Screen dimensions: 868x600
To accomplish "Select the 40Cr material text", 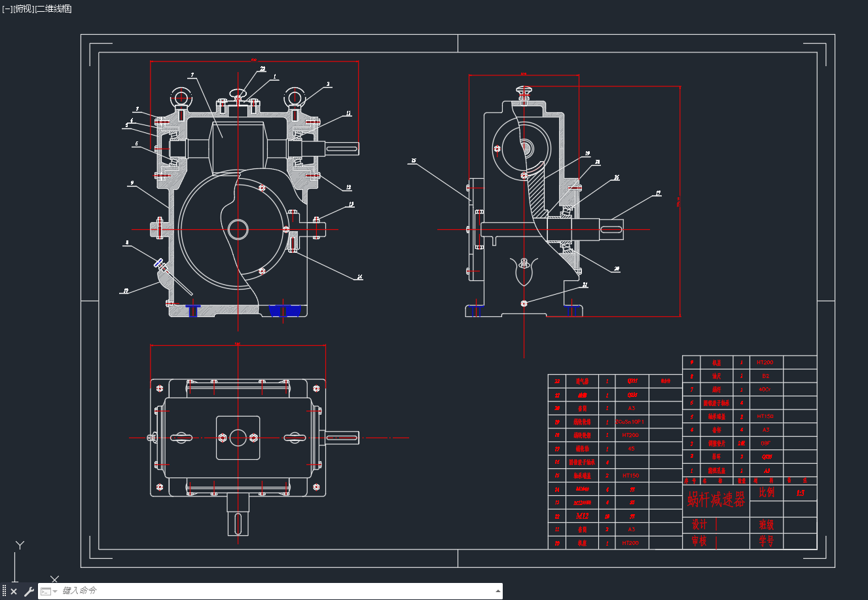I will click(x=765, y=389).
